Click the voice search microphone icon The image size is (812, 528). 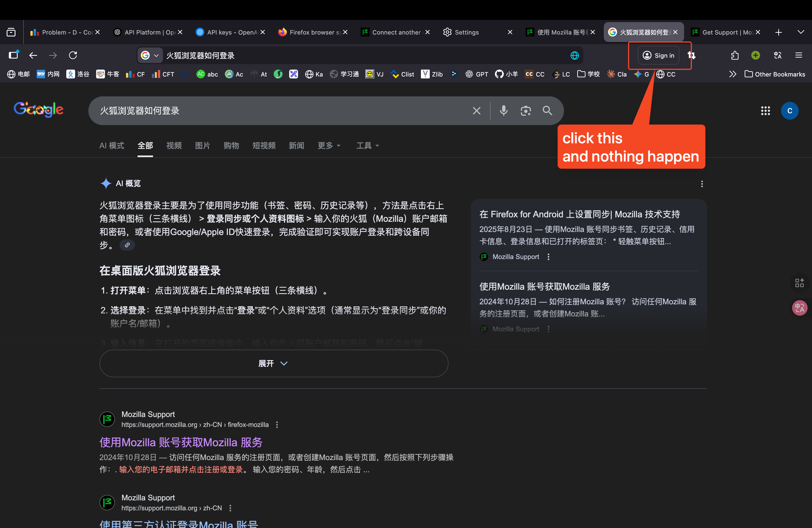tap(503, 110)
